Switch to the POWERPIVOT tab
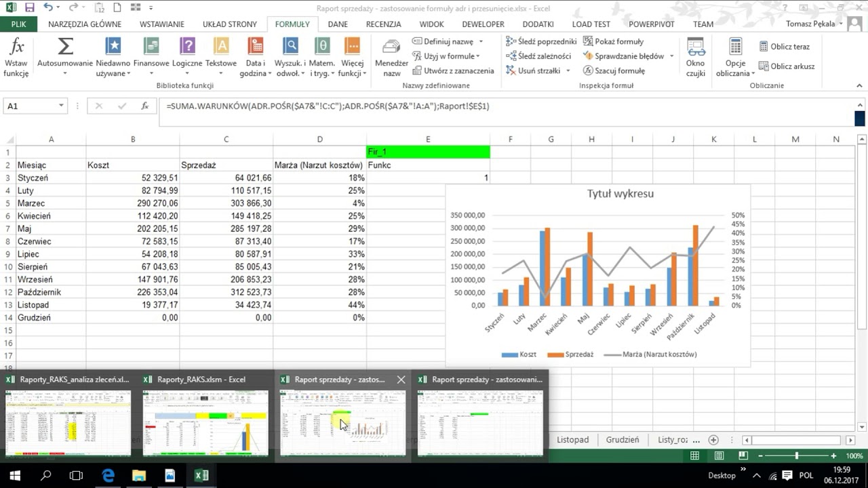The image size is (868, 488). point(652,24)
